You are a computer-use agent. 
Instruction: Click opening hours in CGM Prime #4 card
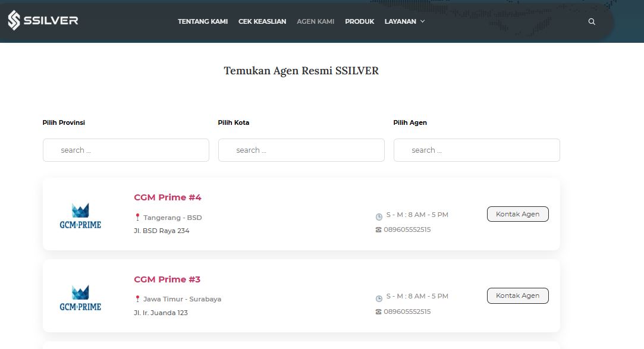tap(417, 215)
